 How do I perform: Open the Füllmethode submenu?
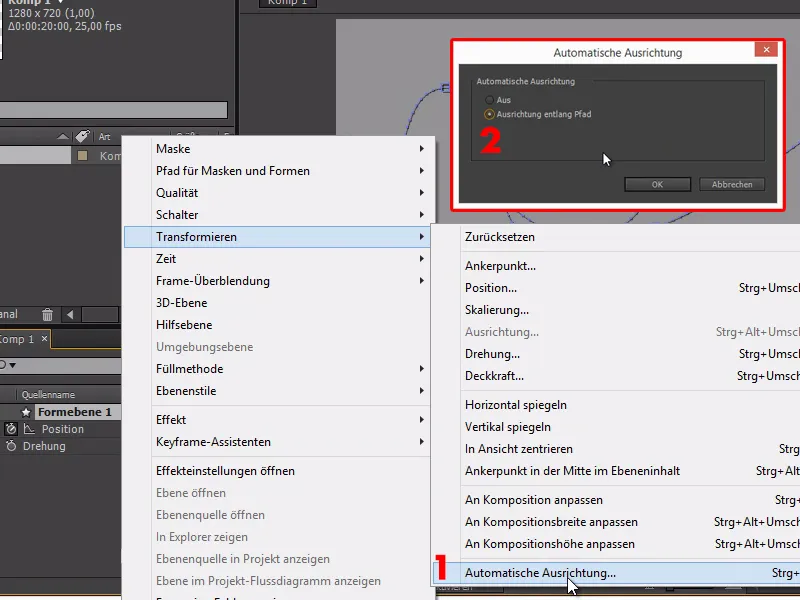(278, 368)
